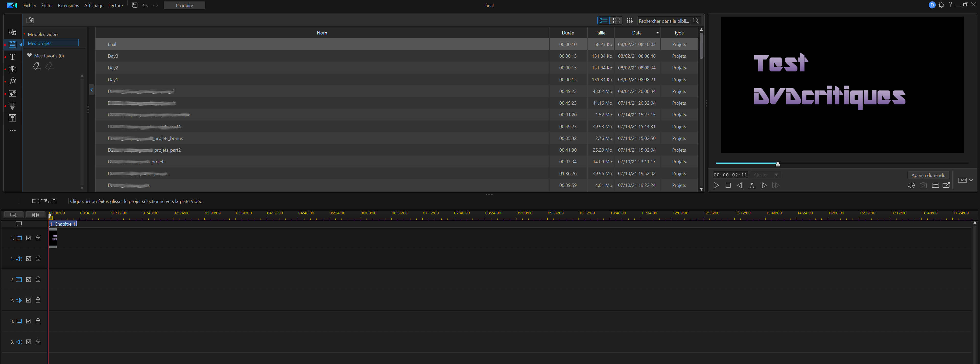The image size is (980, 364).
Task: Open the Effects Room fx icon
Action: tap(13, 81)
